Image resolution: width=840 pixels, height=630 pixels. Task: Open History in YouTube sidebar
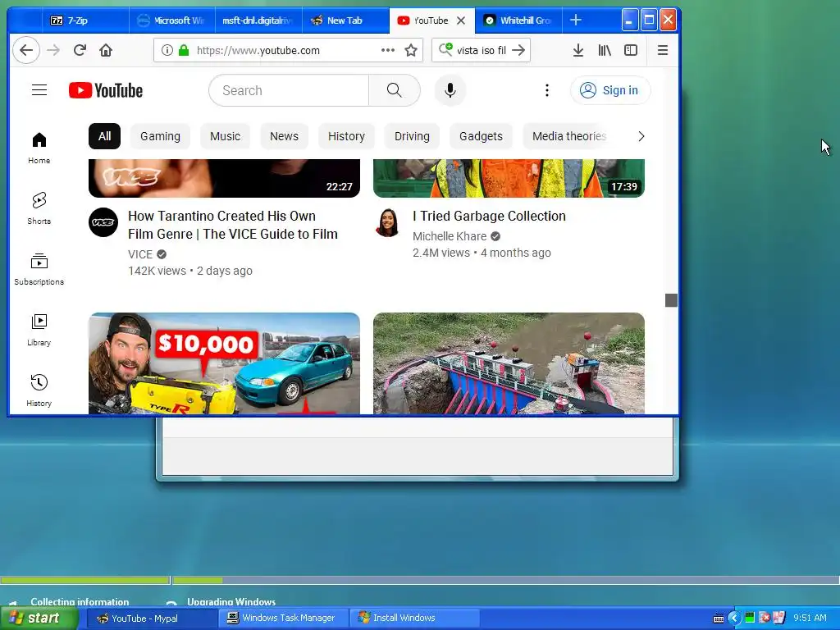coord(39,390)
